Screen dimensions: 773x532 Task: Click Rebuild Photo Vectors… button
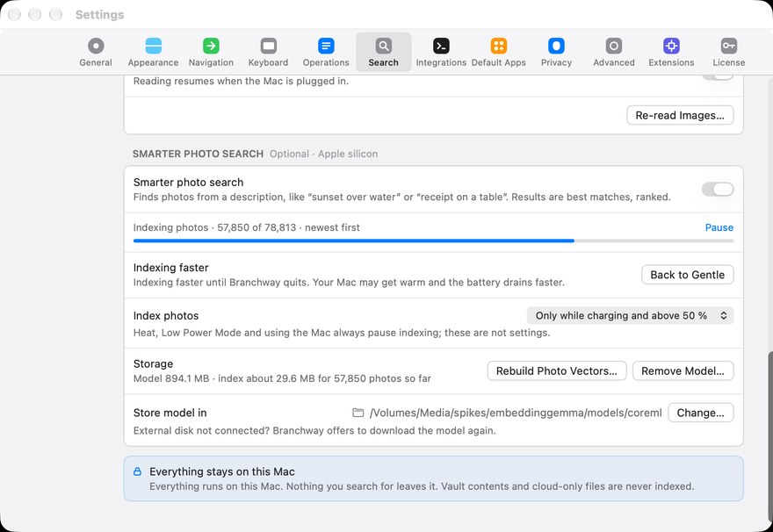(x=557, y=371)
